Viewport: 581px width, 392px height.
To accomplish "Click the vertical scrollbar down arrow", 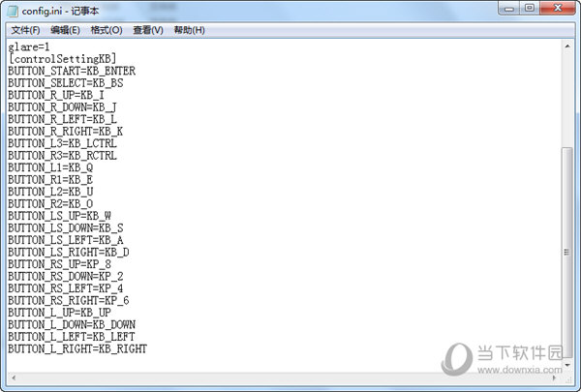I will click(x=566, y=365).
